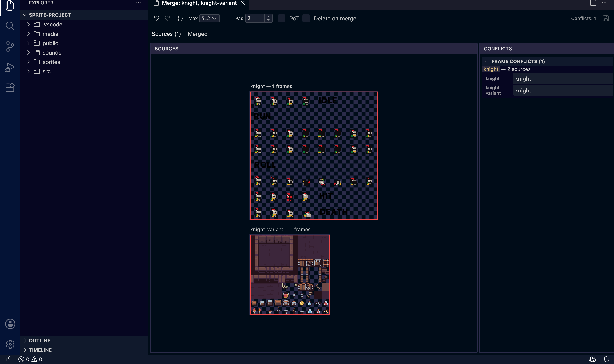
Task: Click the 'knight-variant — 1 frames' label
Action: (x=280, y=230)
